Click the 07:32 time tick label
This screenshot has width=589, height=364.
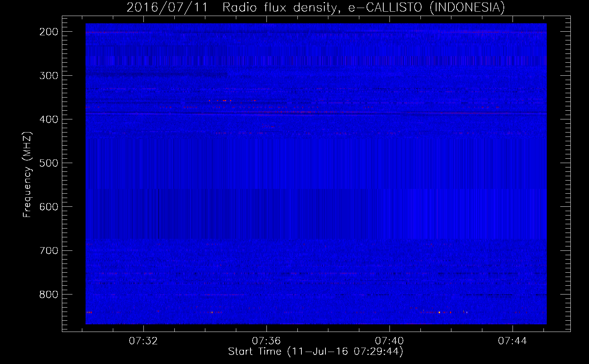143,341
